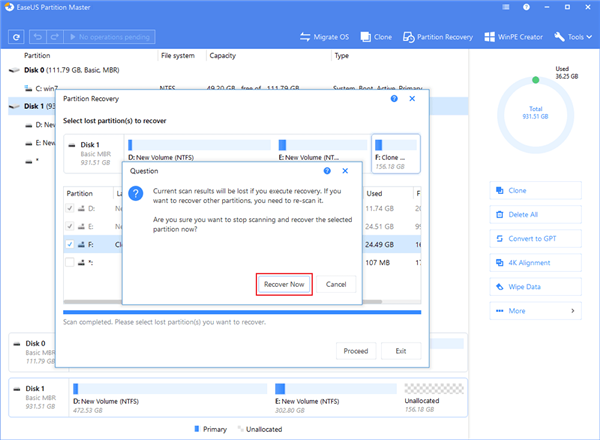Viewport: 600px width, 440px height.
Task: Launch WinPE Creator
Action: pos(514,37)
